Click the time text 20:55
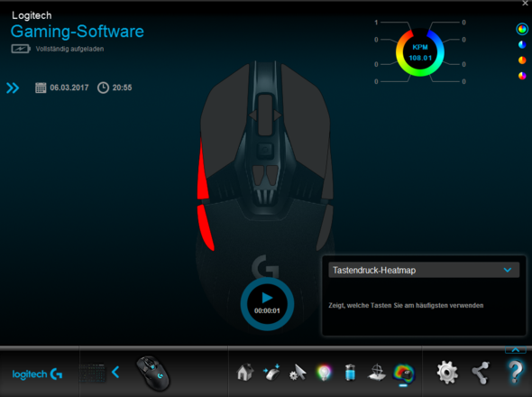This screenshot has width=532, height=397. point(122,88)
